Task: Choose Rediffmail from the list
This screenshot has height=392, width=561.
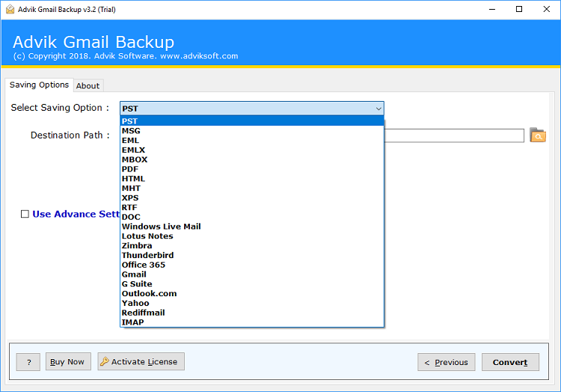Action: (252, 313)
